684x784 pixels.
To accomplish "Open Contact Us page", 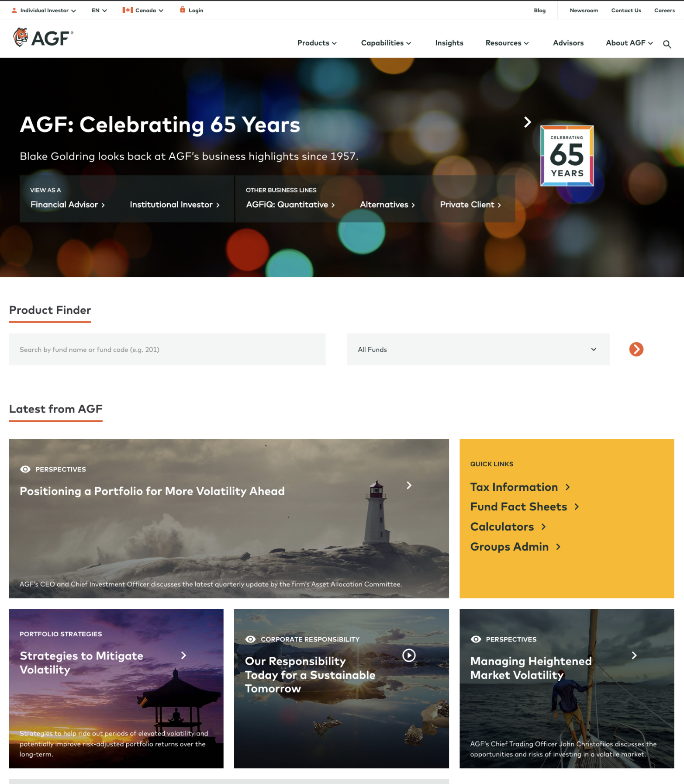I will click(x=626, y=10).
